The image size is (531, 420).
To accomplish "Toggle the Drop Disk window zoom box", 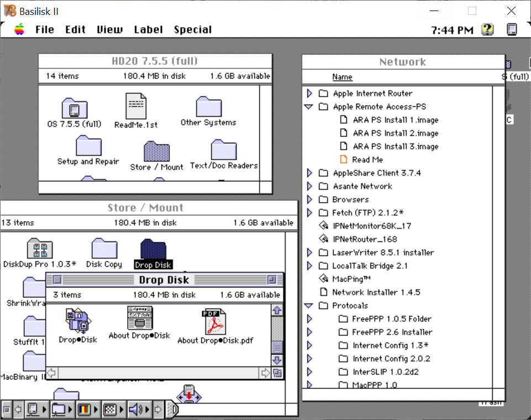I will coord(272,280).
